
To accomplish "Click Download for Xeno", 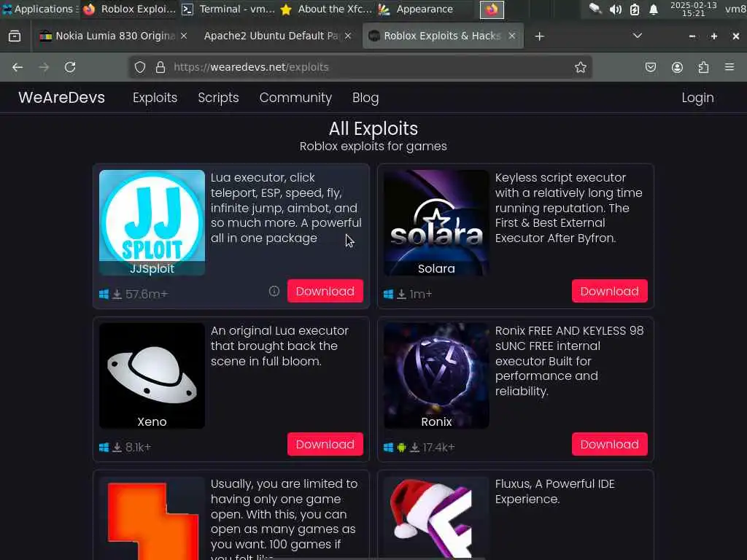I will (x=325, y=444).
